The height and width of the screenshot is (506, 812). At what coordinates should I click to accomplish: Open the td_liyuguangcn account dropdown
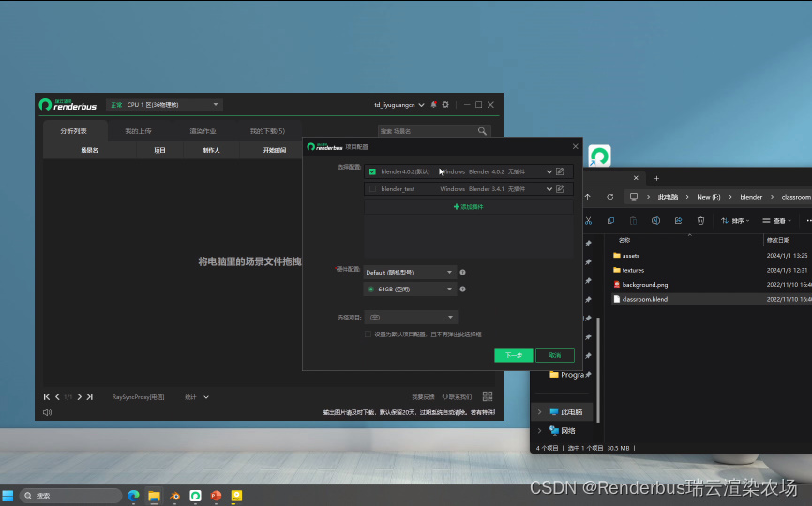[399, 105]
